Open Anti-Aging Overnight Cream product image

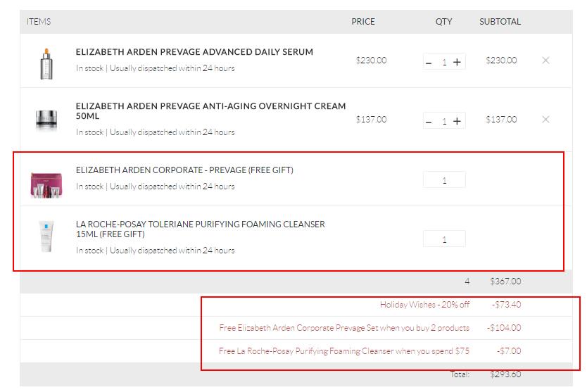46,120
